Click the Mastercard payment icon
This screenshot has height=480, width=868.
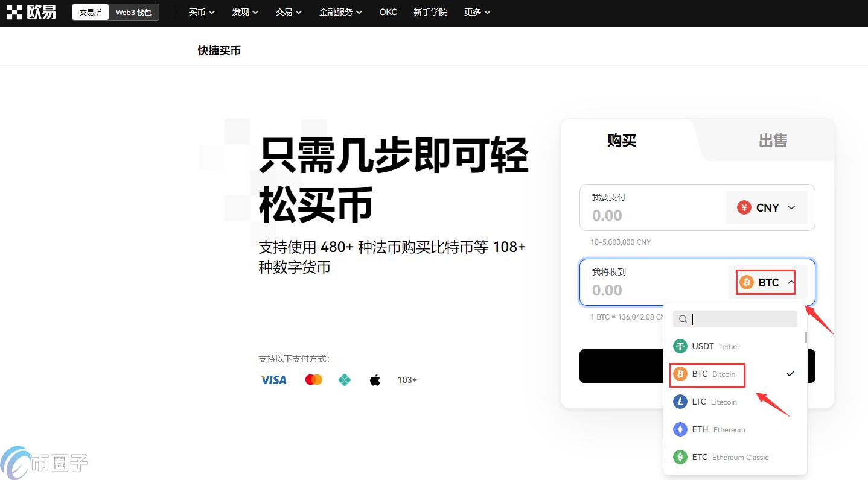click(313, 379)
